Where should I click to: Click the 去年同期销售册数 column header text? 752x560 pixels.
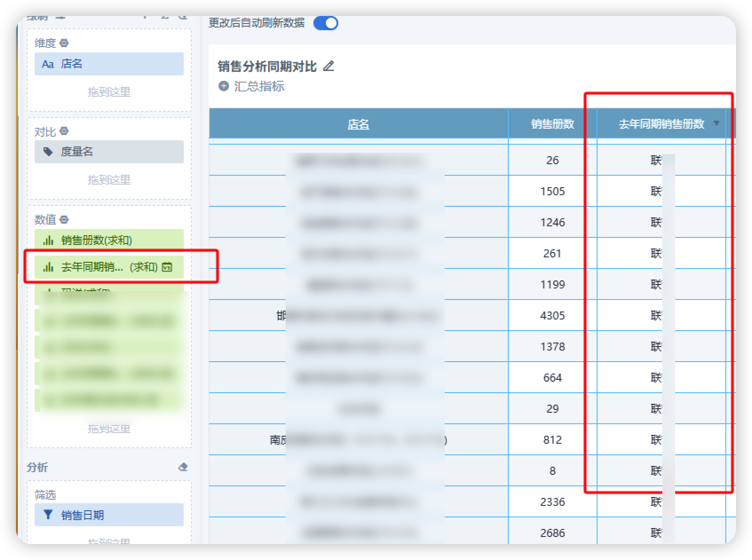[661, 124]
